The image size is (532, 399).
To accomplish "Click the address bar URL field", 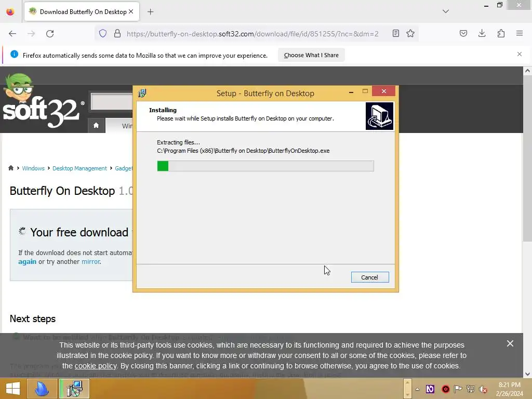I will pyautogui.click(x=252, y=34).
